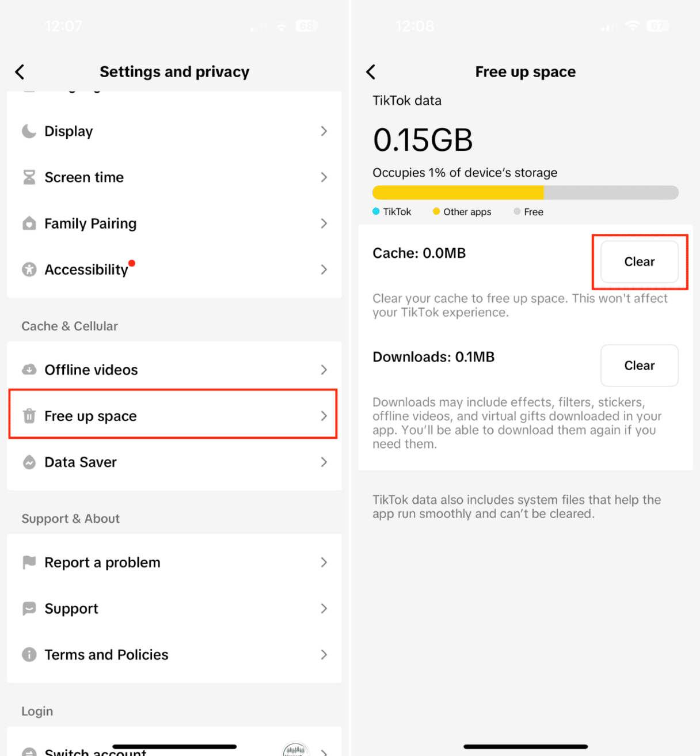Expand the Display chevron arrow
The width and height of the screenshot is (700, 756).
324,131
